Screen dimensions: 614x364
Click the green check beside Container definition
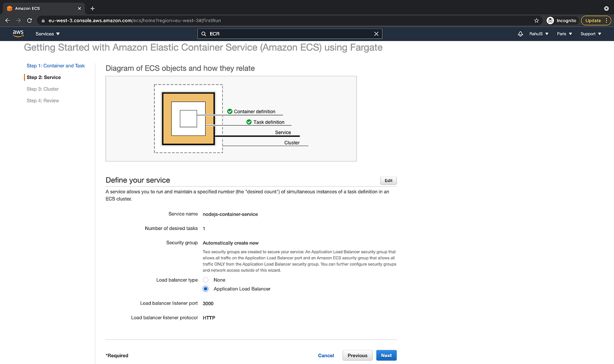pos(230,111)
